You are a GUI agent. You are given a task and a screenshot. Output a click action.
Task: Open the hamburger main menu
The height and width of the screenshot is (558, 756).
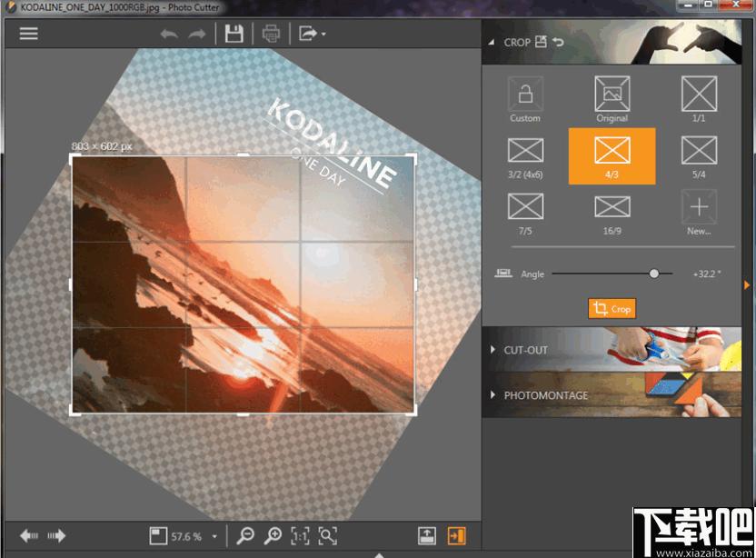[x=28, y=34]
